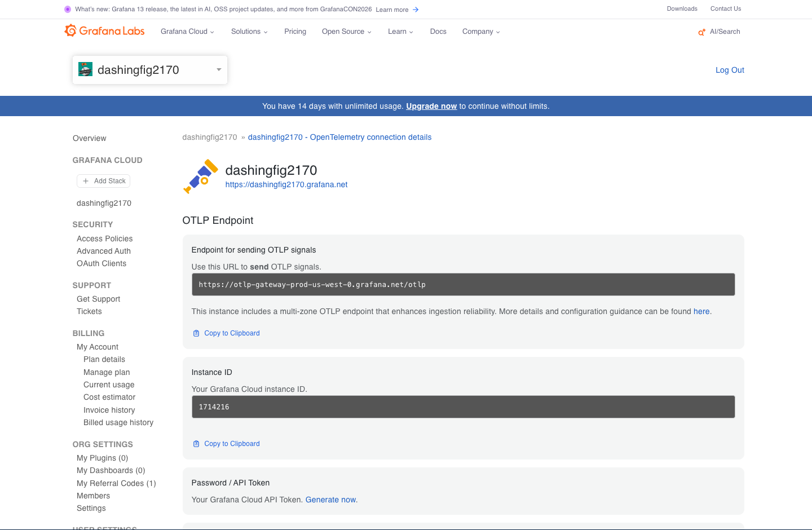
Task: Click the OpenTelemetry connection details breadcrumb
Action: [339, 137]
